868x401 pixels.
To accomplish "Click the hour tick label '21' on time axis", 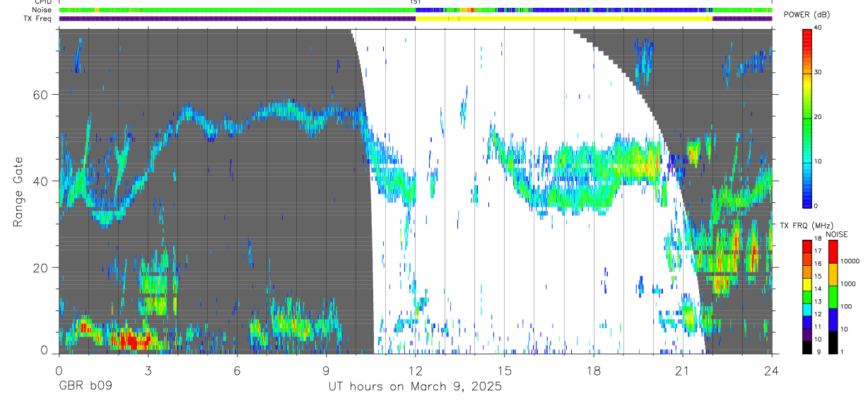I will 683,371.
